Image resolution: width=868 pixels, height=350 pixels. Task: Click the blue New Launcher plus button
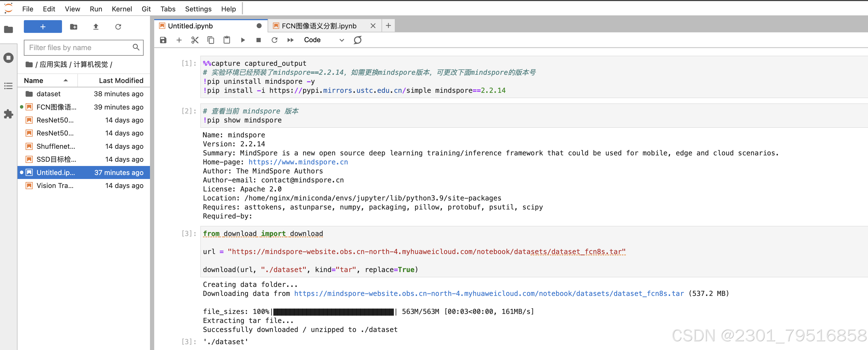click(43, 27)
